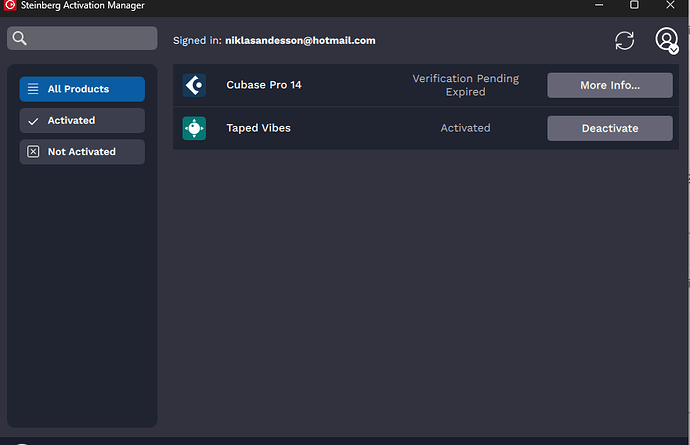Click the magnifying glass search icon
The width and height of the screenshot is (690, 445).
coord(20,39)
